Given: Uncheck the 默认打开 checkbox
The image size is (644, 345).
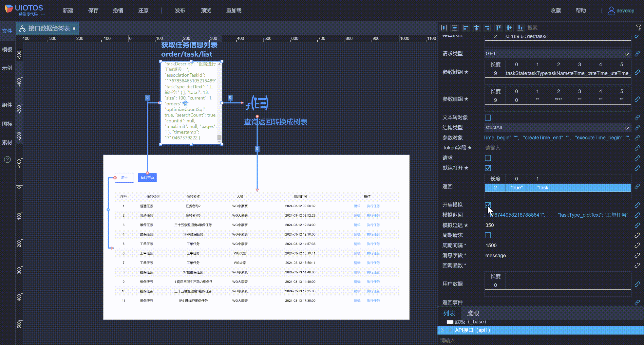Looking at the screenshot, I should tap(488, 168).
